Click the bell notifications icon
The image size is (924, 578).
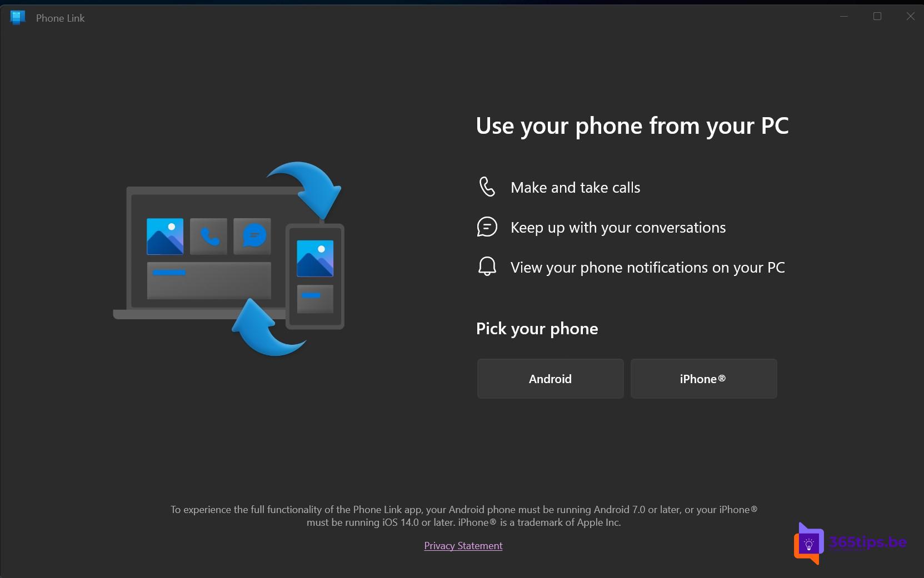[487, 267]
